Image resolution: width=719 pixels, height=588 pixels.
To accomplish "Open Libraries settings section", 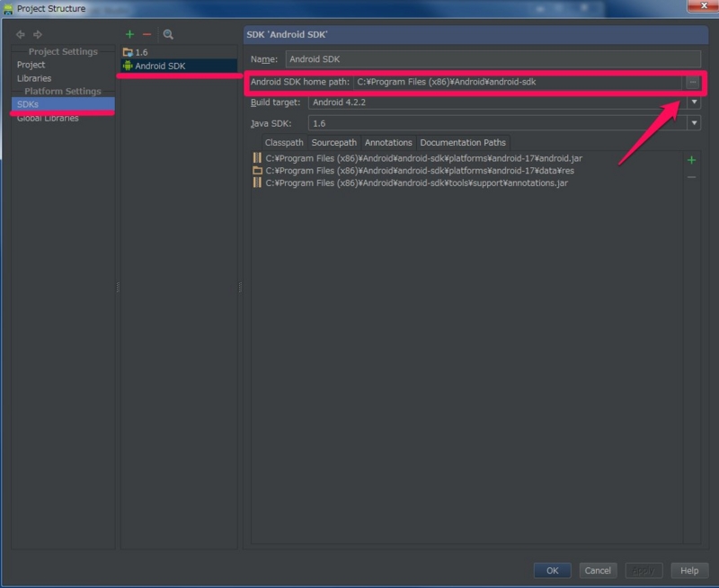I will point(34,78).
